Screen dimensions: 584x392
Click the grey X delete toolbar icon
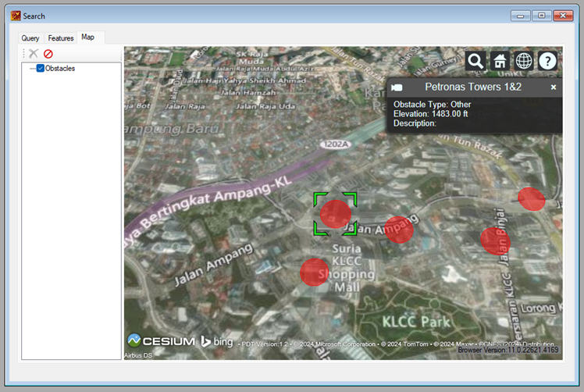pyautogui.click(x=34, y=54)
